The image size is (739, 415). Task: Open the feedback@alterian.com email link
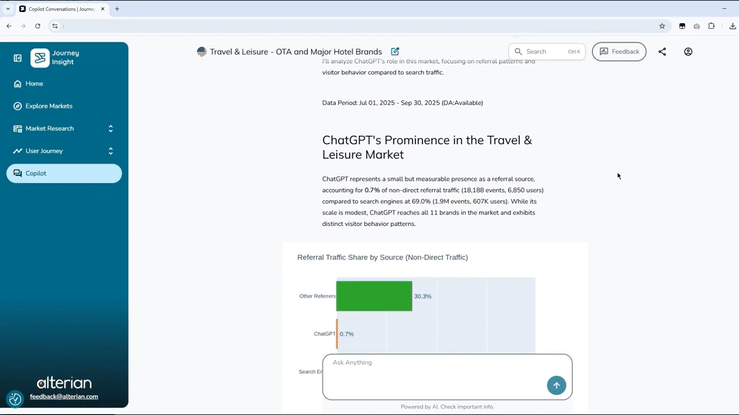(x=64, y=397)
